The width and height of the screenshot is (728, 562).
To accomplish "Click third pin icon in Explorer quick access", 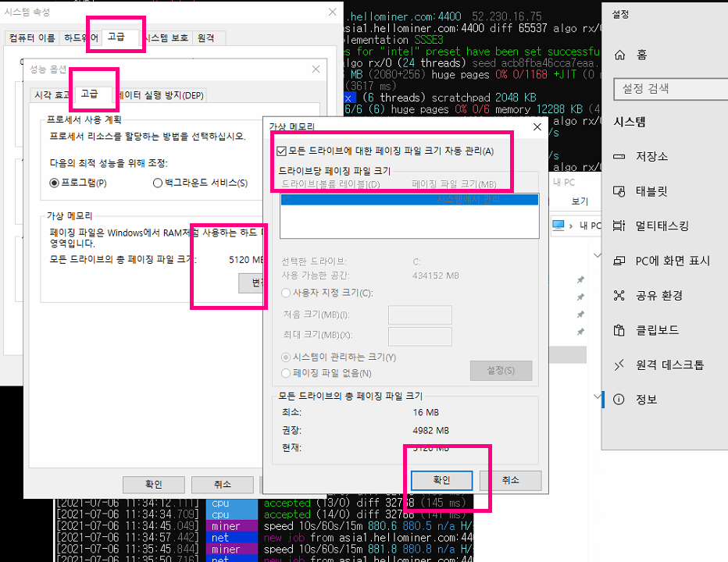I will tap(580, 315).
